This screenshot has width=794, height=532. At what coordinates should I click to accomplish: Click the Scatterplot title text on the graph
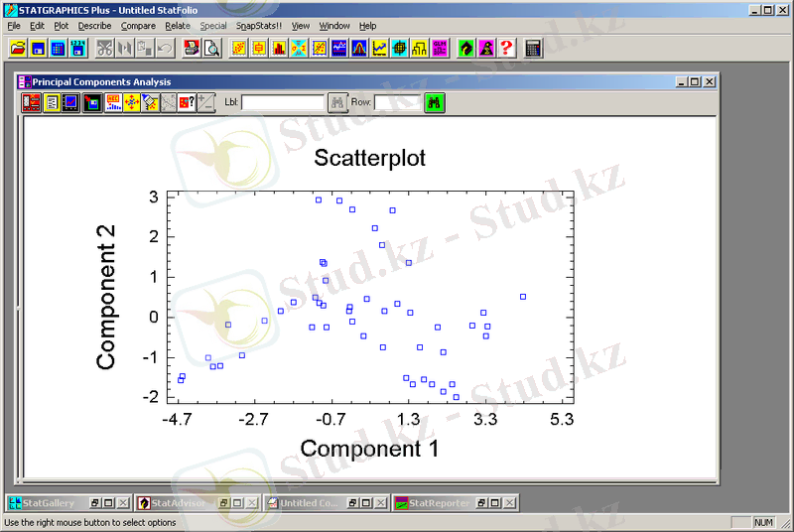point(369,158)
